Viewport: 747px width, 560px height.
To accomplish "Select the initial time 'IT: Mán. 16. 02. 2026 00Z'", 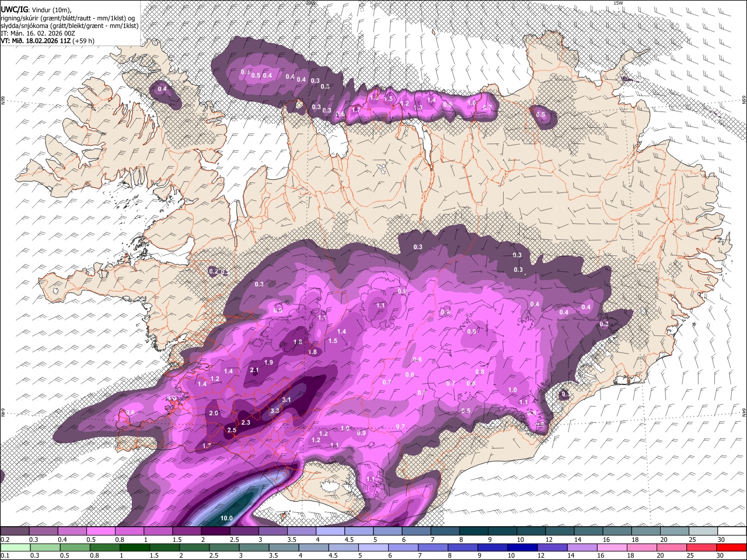I will (38, 33).
